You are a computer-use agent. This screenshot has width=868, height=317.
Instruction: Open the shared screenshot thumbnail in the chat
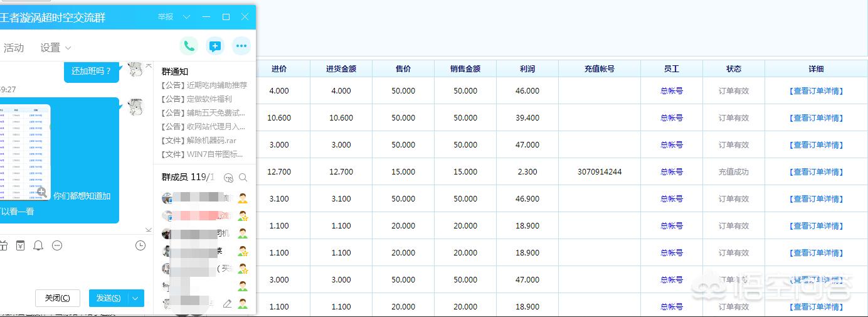[25, 153]
